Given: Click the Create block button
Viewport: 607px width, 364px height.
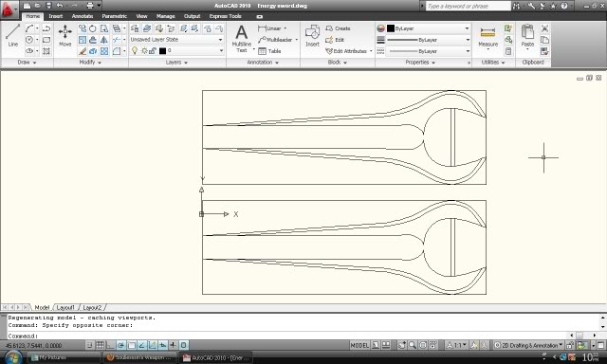Looking at the screenshot, I should 338,28.
